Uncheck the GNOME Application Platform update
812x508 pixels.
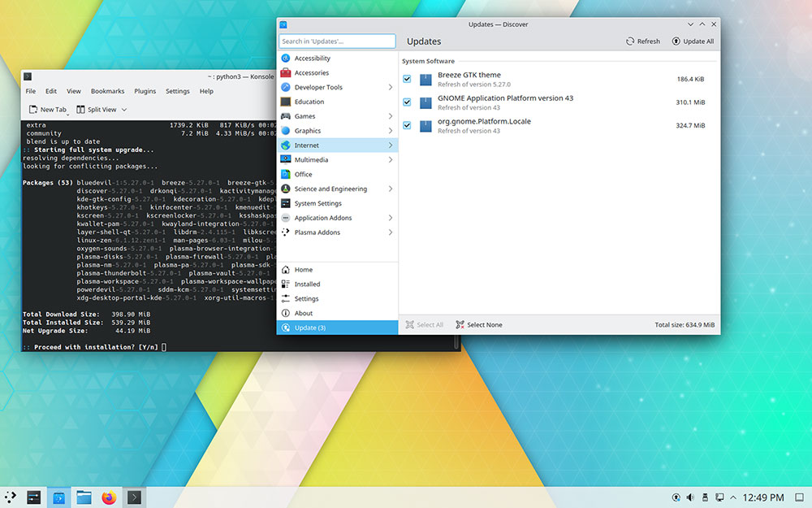click(407, 102)
